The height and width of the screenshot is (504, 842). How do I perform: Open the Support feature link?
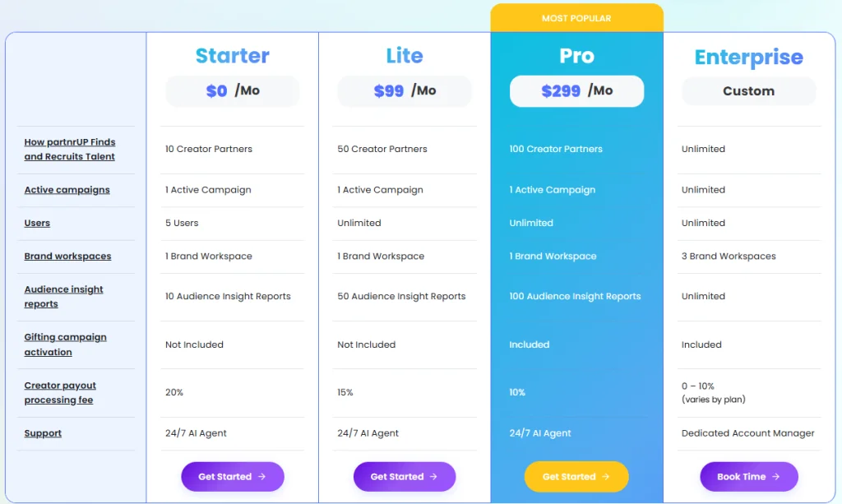click(x=43, y=433)
